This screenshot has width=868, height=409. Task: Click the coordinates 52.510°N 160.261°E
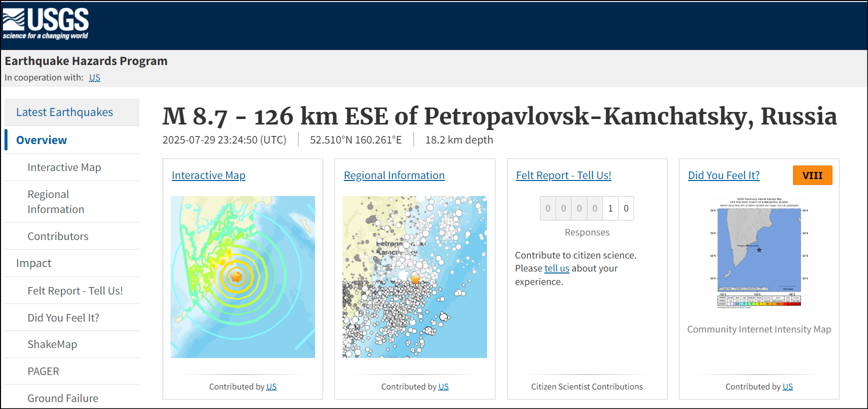coord(356,140)
